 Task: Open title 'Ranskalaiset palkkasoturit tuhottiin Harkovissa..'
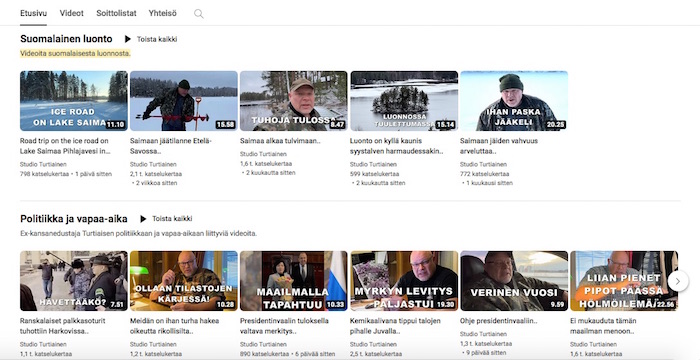63,326
